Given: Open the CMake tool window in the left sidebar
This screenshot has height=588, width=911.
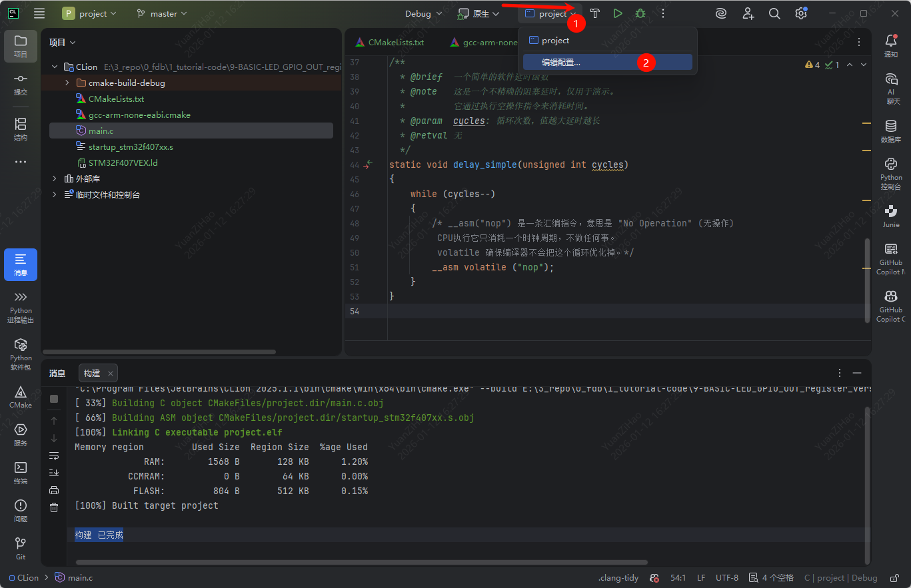Looking at the screenshot, I should [x=20, y=396].
